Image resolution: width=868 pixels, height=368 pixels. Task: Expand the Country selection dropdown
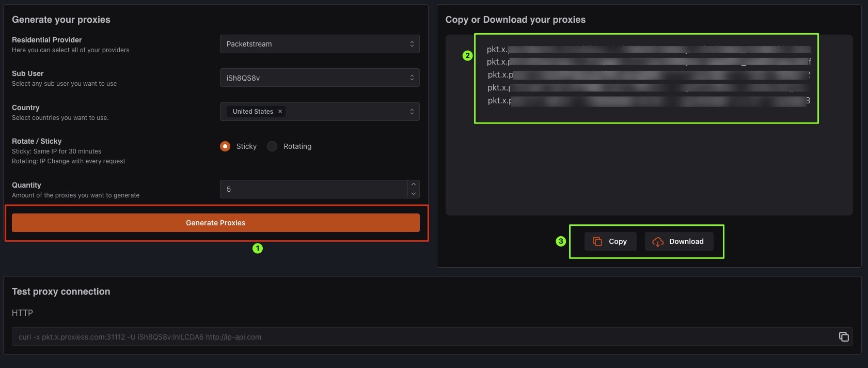coord(412,112)
